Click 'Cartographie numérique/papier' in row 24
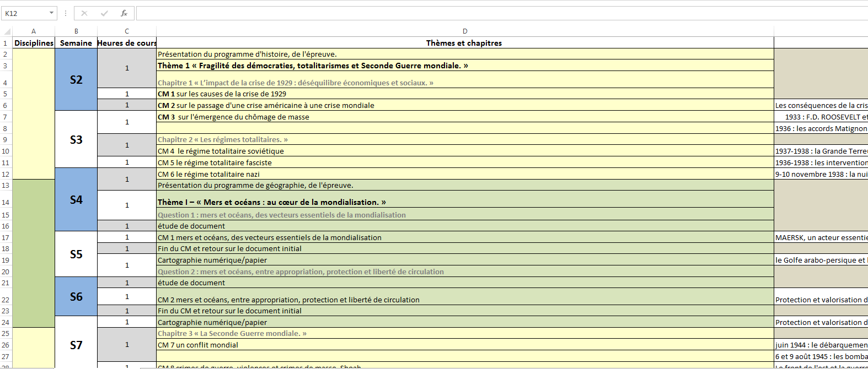The width and height of the screenshot is (868, 369). tap(465, 322)
